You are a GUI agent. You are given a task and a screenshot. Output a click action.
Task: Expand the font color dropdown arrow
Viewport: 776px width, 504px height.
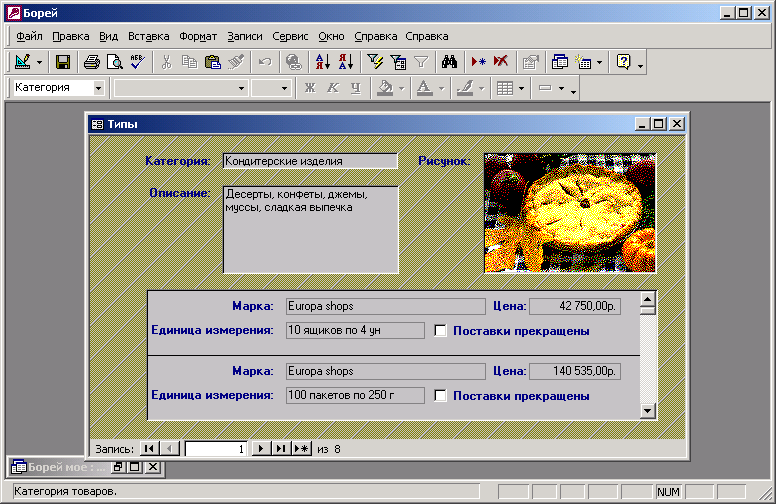click(x=441, y=89)
